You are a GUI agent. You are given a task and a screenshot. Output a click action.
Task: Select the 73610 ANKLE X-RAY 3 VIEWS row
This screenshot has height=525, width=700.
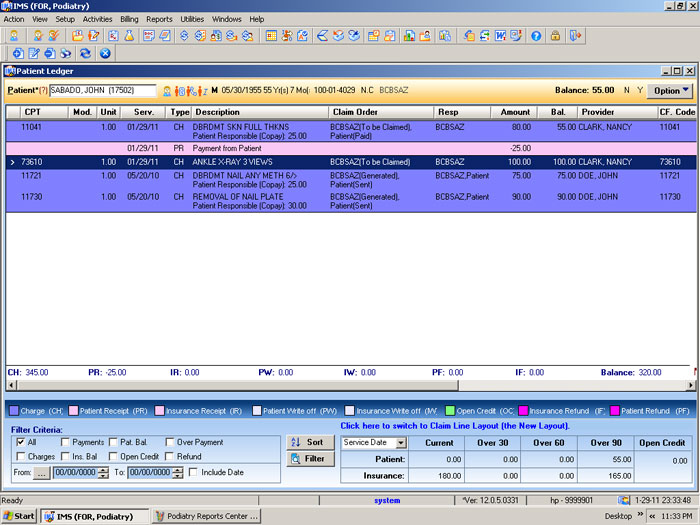(x=351, y=162)
